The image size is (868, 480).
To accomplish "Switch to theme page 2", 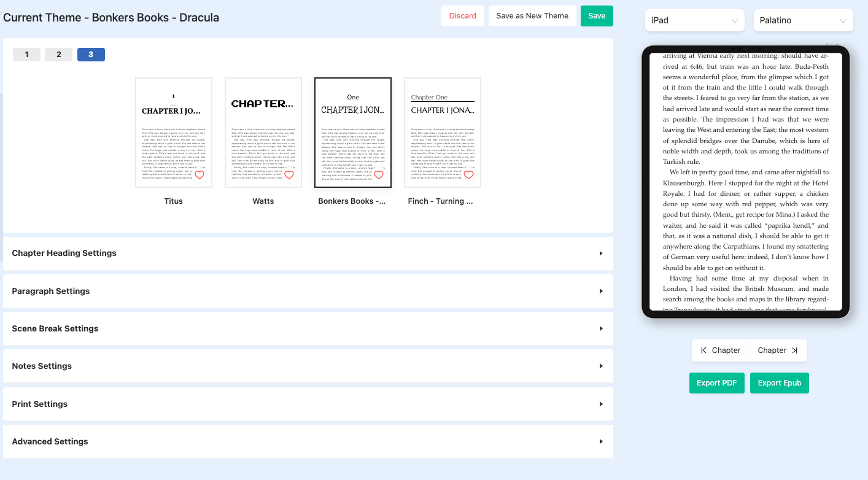I will pyautogui.click(x=58, y=54).
